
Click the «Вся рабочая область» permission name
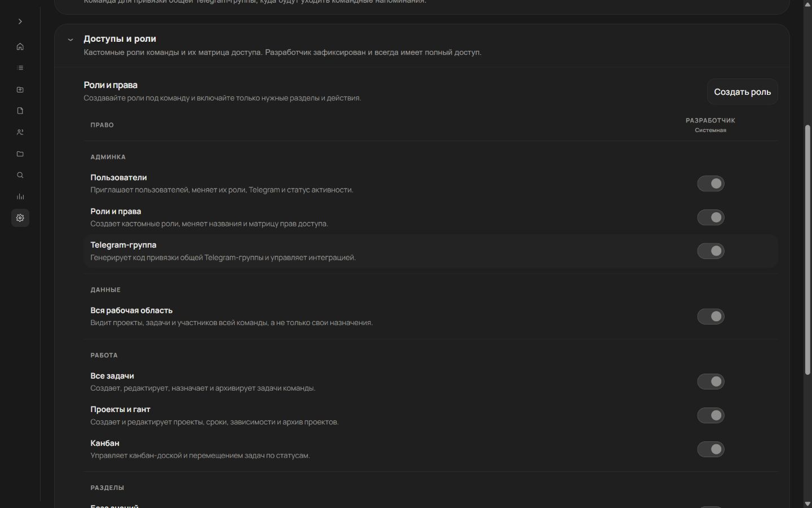[131, 310]
